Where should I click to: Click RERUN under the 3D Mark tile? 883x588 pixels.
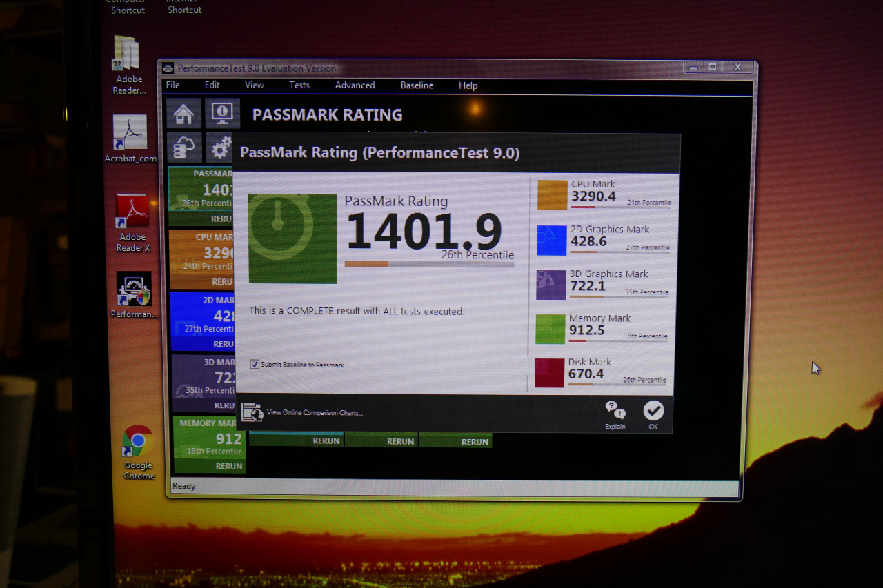coord(225,405)
